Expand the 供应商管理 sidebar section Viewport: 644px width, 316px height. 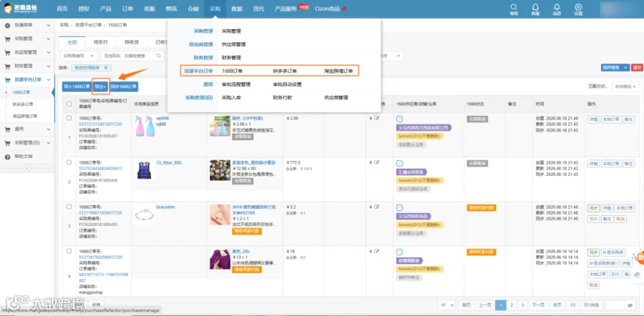tap(27, 52)
